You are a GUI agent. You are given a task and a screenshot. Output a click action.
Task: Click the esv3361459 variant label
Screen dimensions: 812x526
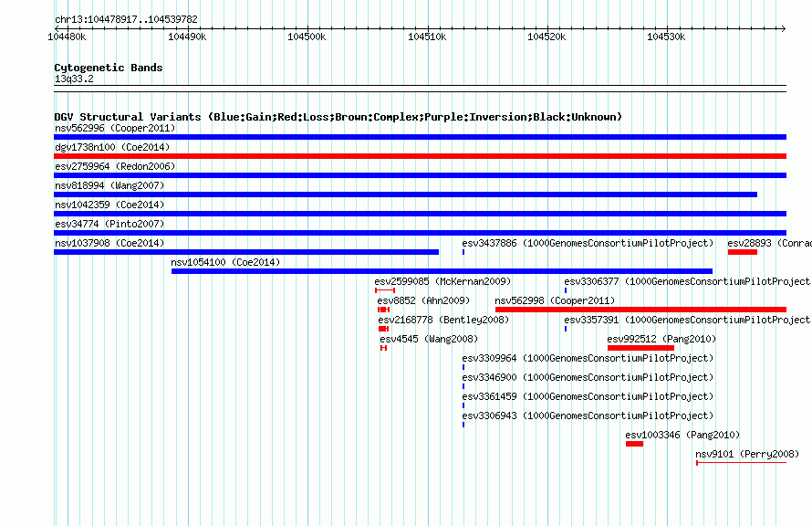(x=588, y=396)
